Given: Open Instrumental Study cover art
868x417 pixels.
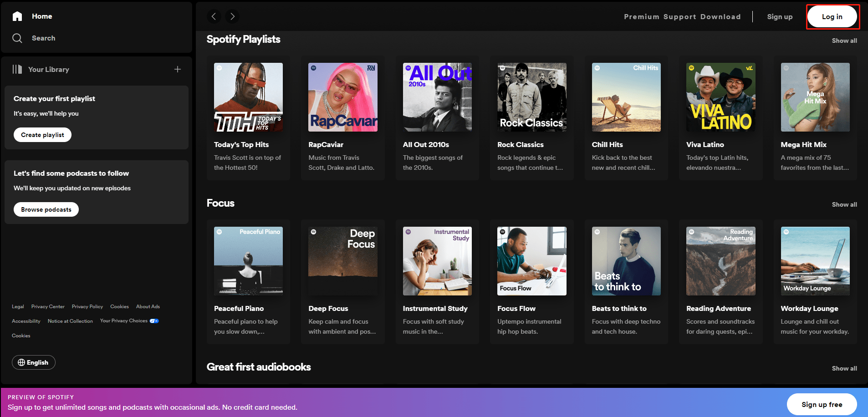Looking at the screenshot, I should click(x=437, y=261).
